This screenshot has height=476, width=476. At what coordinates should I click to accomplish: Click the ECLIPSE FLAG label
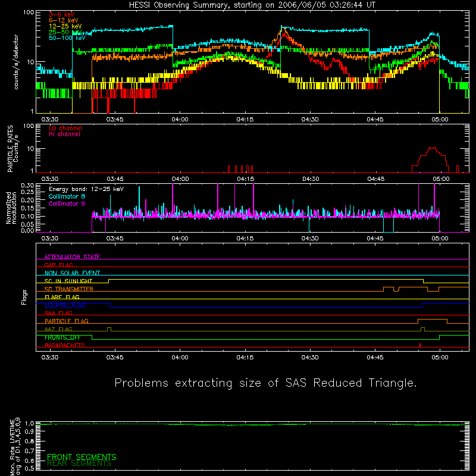click(65, 305)
